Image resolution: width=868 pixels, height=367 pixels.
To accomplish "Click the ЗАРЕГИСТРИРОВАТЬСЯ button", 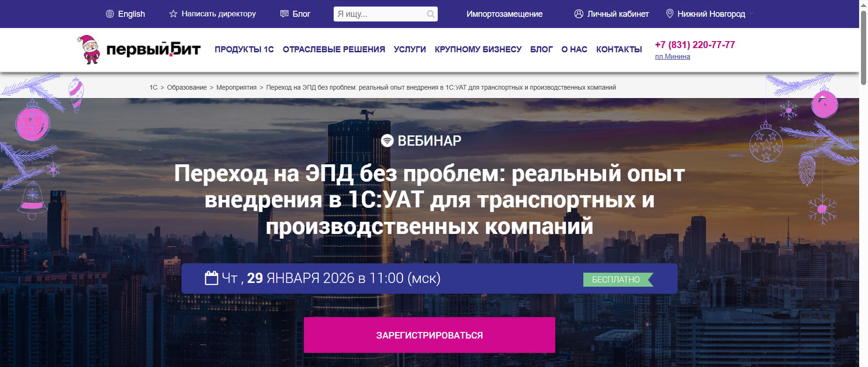I will pos(429,335).
